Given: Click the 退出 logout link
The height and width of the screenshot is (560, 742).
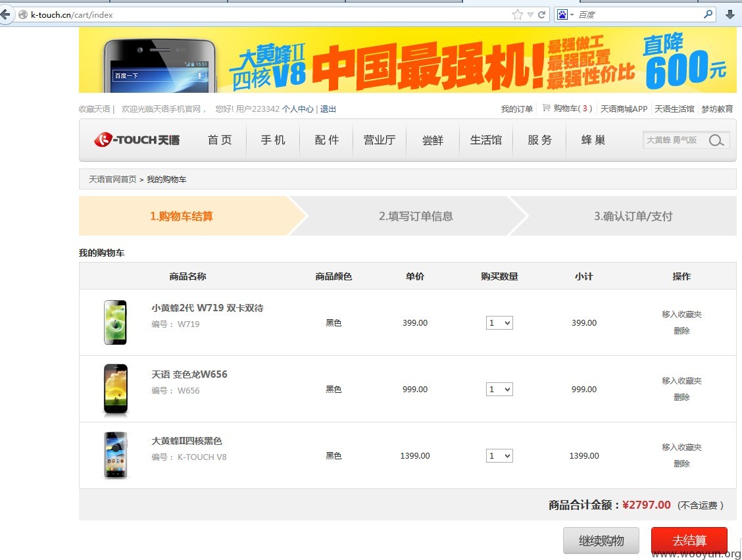Looking at the screenshot, I should (328, 109).
